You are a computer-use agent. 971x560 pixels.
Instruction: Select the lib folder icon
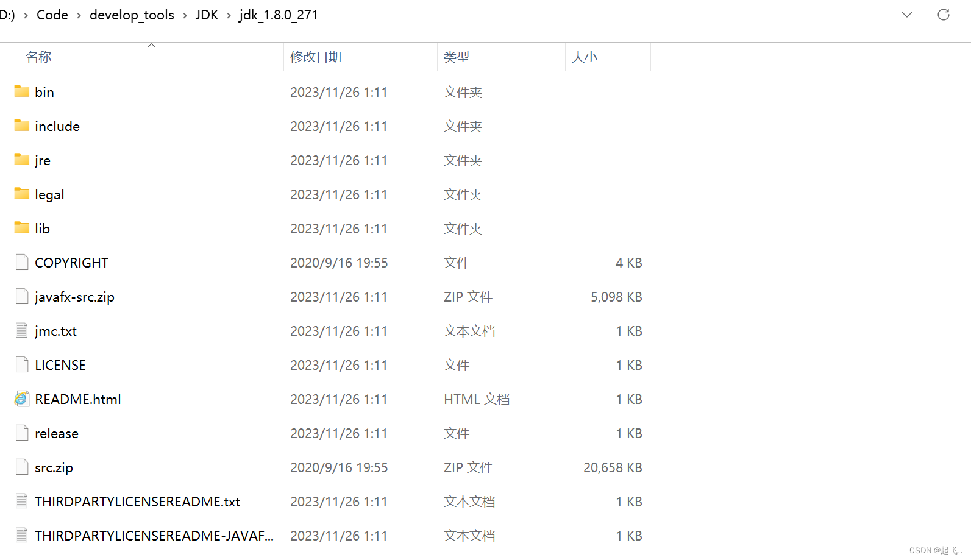pos(22,228)
